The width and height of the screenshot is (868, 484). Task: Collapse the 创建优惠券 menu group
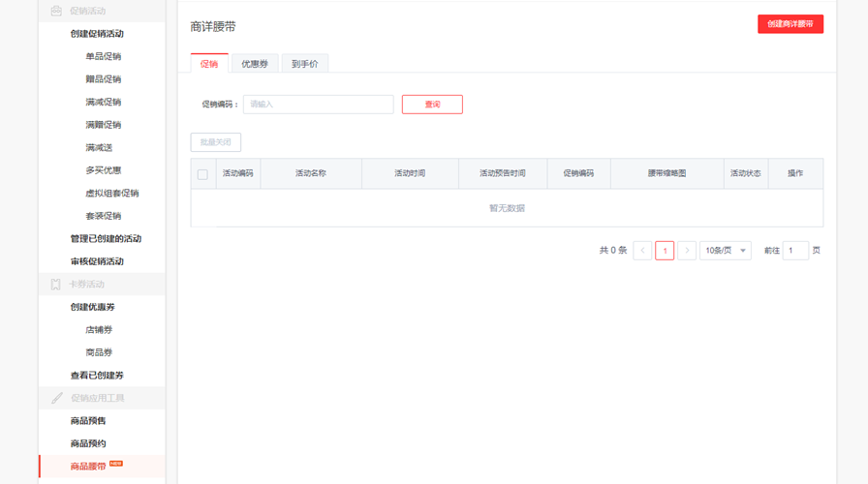coord(92,308)
